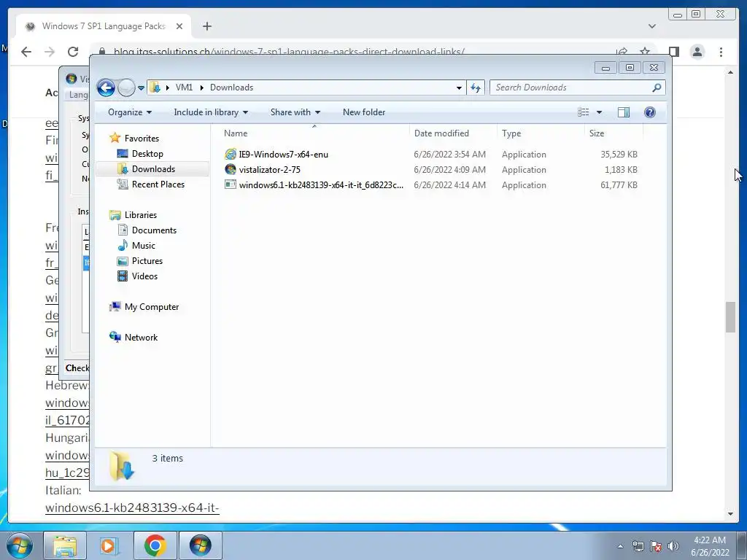
Task: Click the vistalizator-2-75 file name
Action: point(270,169)
